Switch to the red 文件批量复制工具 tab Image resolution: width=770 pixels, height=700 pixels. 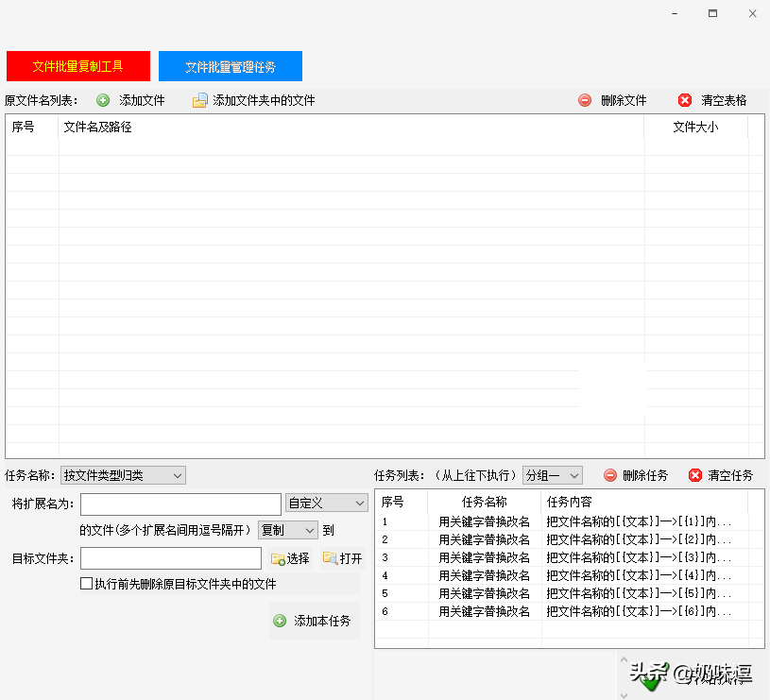[78, 66]
